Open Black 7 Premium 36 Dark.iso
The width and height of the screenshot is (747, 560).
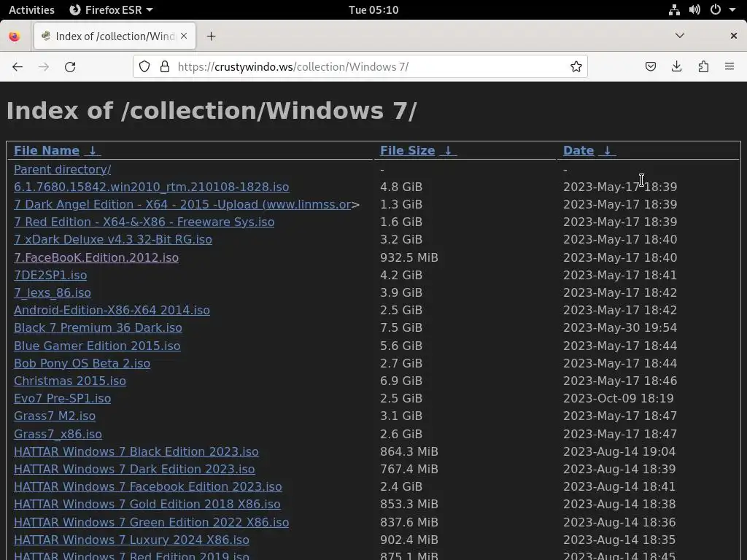pos(98,328)
